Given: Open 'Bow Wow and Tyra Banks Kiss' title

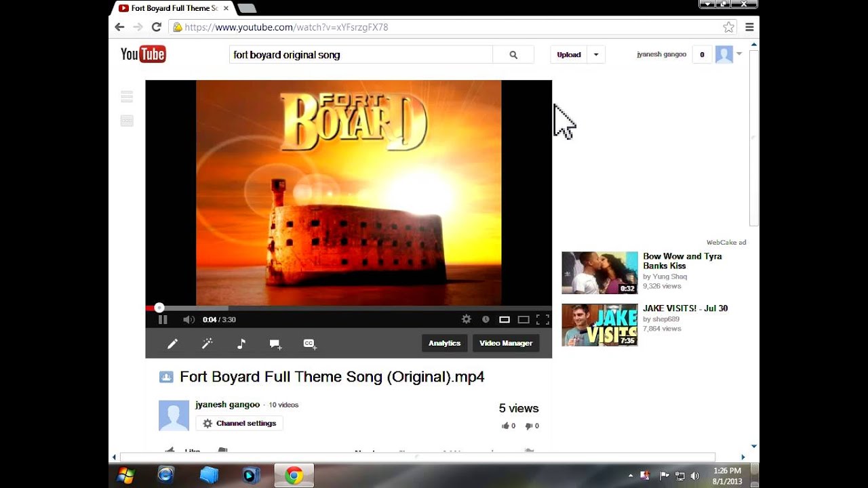Looking at the screenshot, I should (x=682, y=261).
